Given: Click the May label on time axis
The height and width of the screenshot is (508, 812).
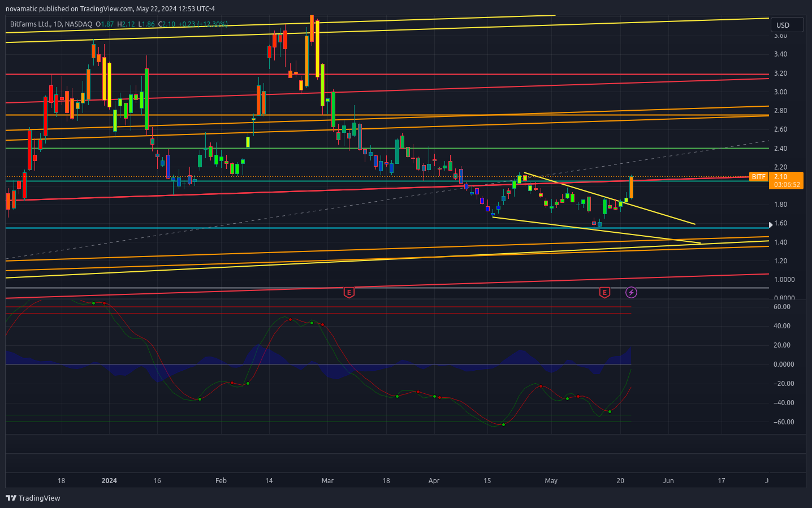Looking at the screenshot, I should [551, 481].
